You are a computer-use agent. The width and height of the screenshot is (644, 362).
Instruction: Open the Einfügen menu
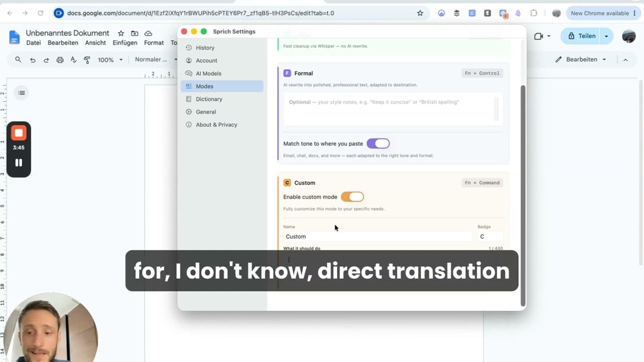(125, 43)
